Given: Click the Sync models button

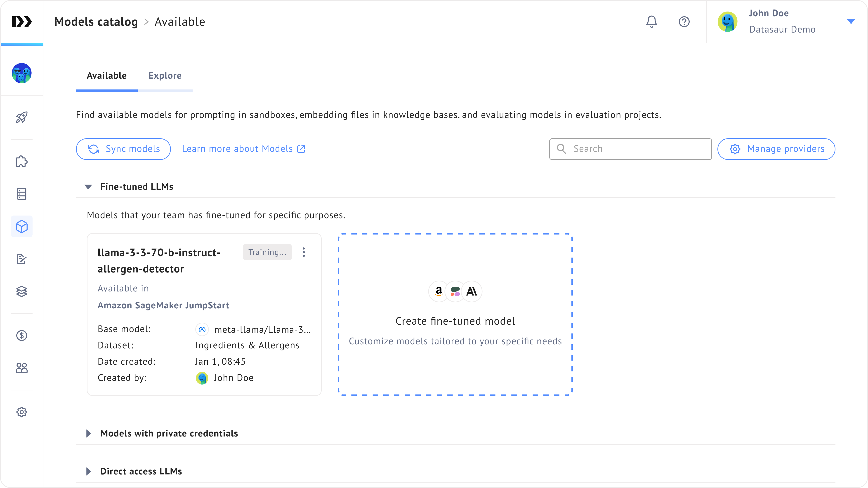Looking at the screenshot, I should tap(123, 149).
